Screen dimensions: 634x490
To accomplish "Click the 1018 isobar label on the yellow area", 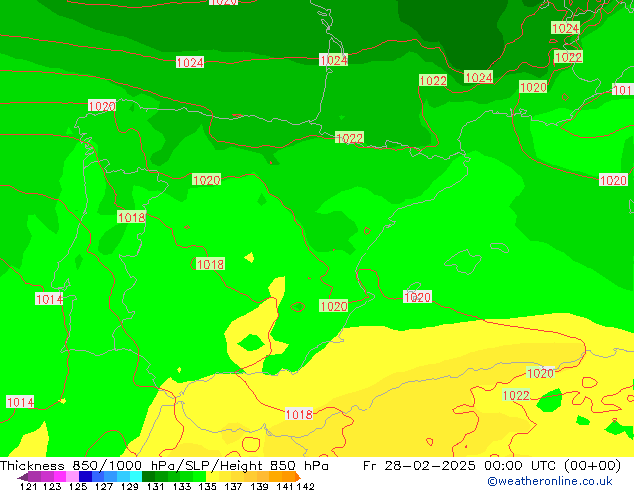I will click(x=299, y=414).
